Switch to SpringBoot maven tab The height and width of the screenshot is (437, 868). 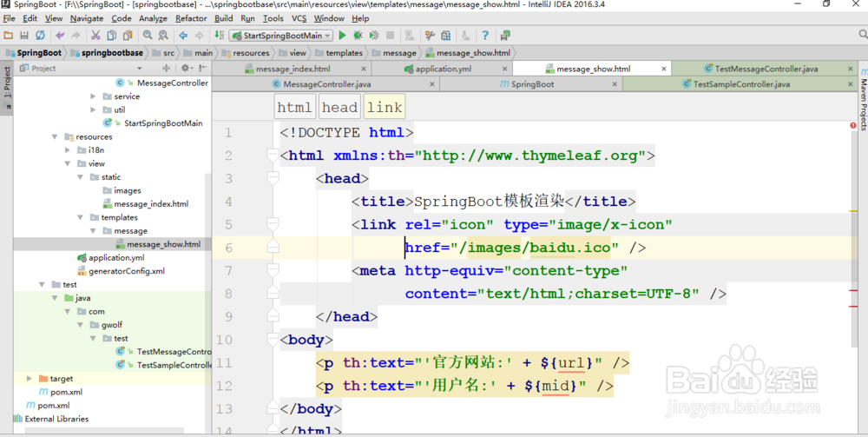point(531,84)
